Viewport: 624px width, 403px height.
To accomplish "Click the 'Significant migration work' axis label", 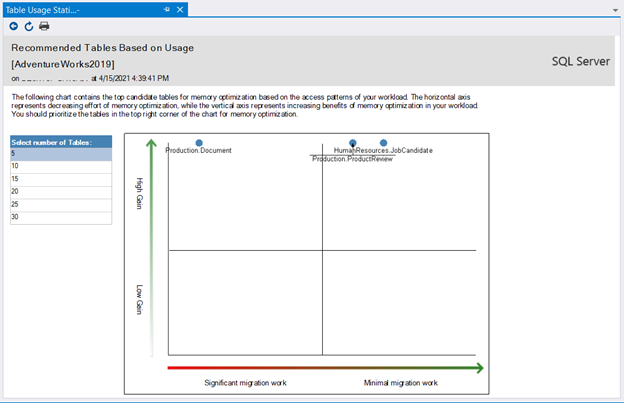I will tap(246, 383).
